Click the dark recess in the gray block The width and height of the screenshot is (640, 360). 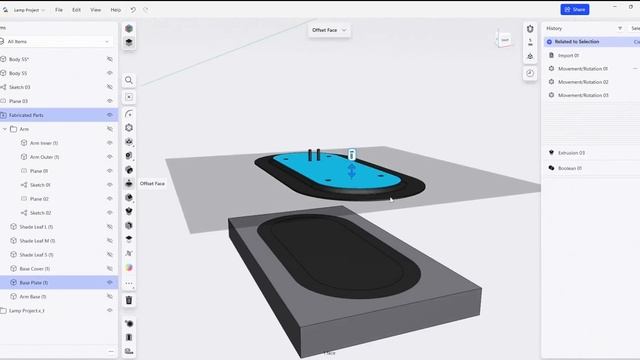[x=339, y=255]
